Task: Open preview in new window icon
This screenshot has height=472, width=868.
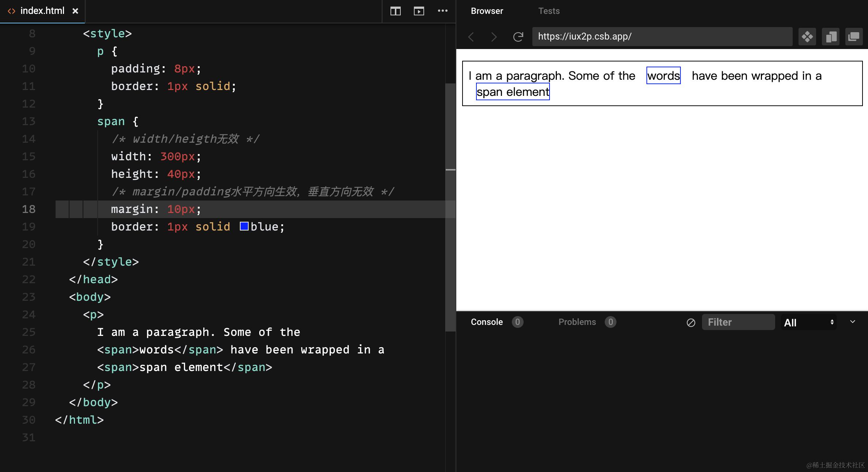Action: (x=854, y=37)
